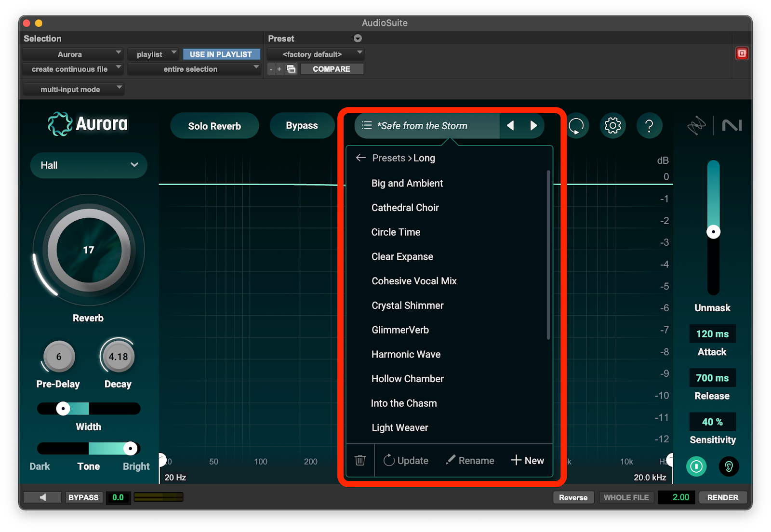The width and height of the screenshot is (771, 532).
Task: Click Rename preset button
Action: click(x=470, y=460)
